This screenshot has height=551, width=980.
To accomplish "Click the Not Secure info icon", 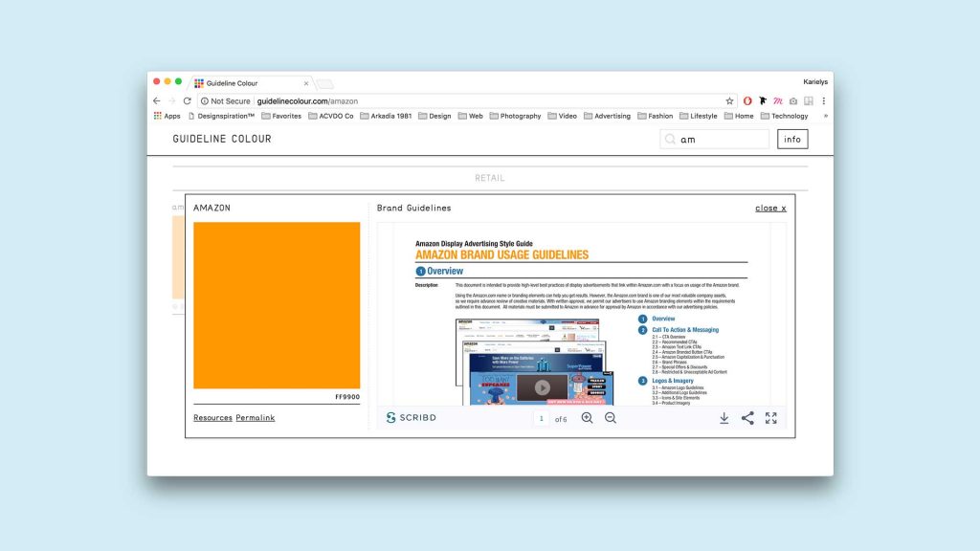I will [205, 101].
